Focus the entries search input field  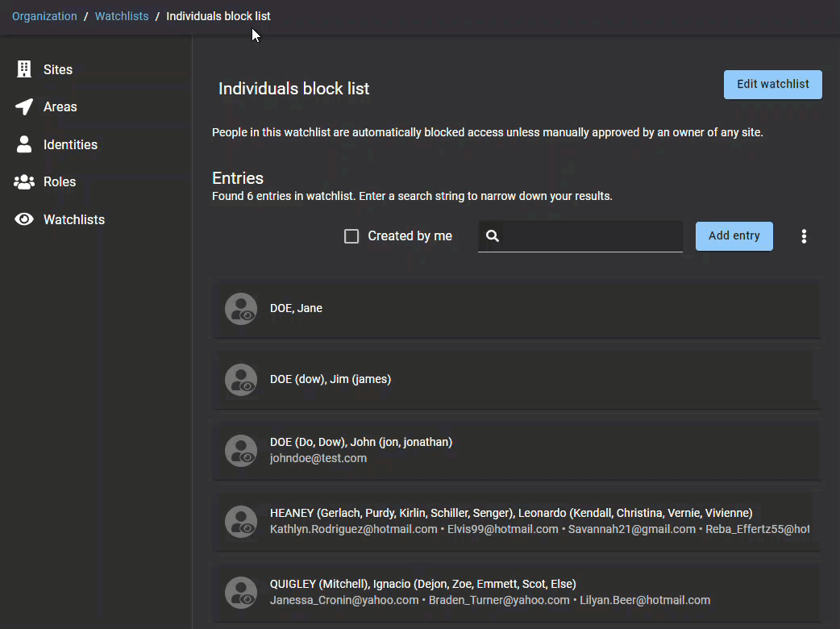(x=593, y=236)
